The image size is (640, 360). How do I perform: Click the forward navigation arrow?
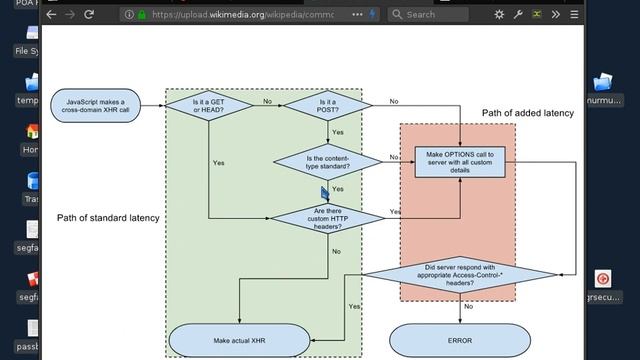point(70,15)
